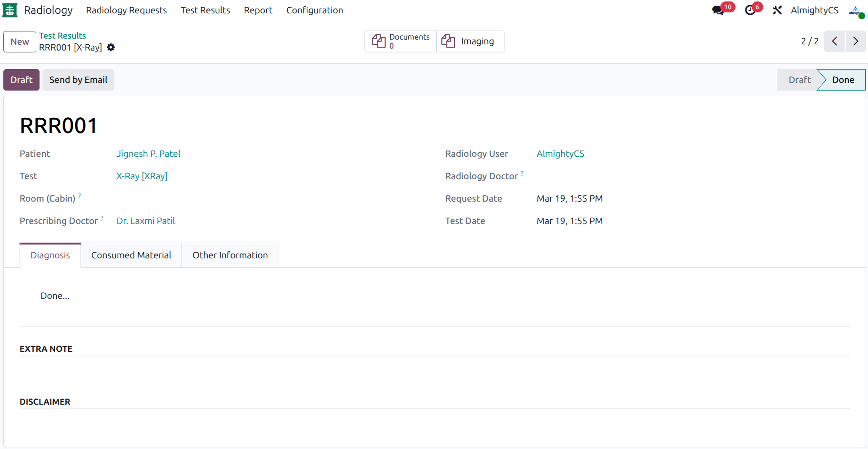The width and height of the screenshot is (868, 449).
Task: Show Radiology Doctor help question mark
Action: point(522,173)
